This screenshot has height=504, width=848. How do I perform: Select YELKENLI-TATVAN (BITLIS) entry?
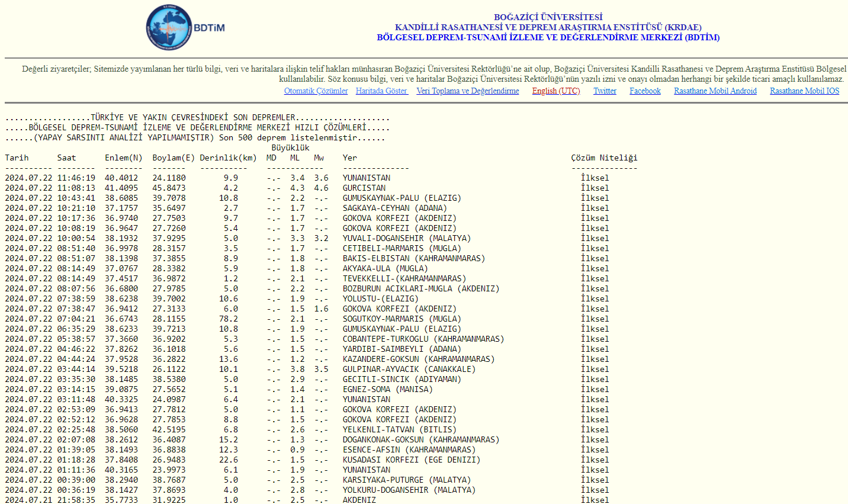click(x=400, y=429)
